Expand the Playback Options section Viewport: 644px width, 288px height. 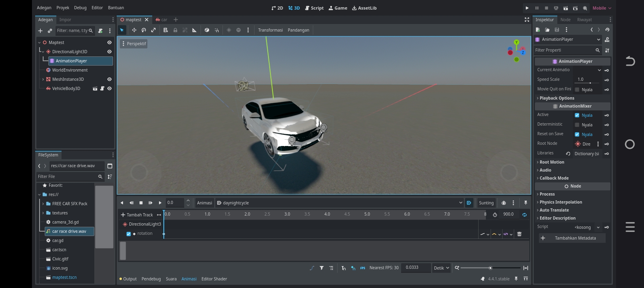(557, 98)
